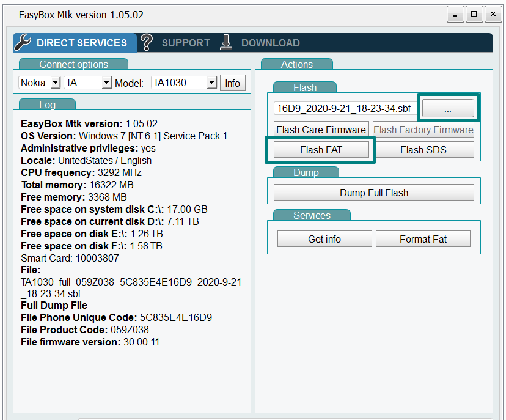Click the OS Version log line
The image size is (506, 420).
[124, 136]
